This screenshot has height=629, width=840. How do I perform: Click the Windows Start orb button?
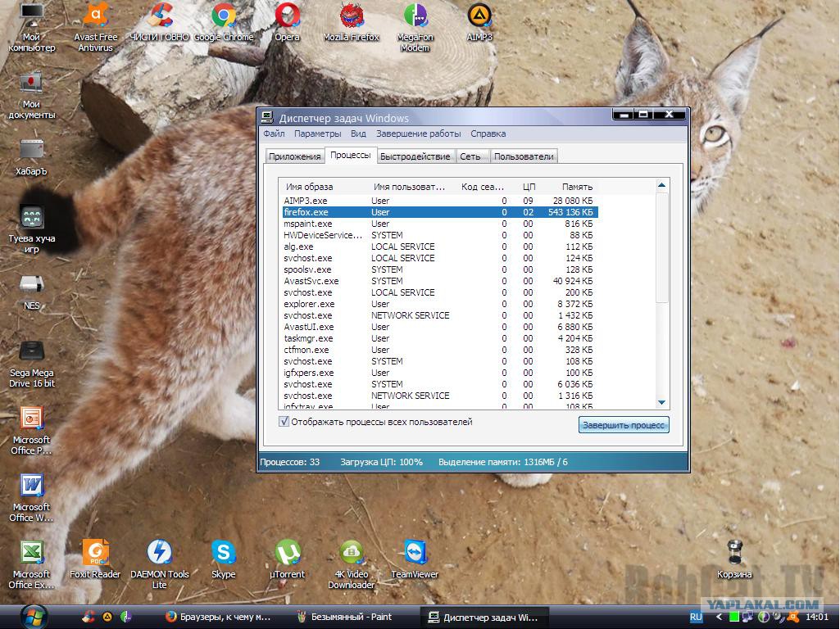pos(34,618)
